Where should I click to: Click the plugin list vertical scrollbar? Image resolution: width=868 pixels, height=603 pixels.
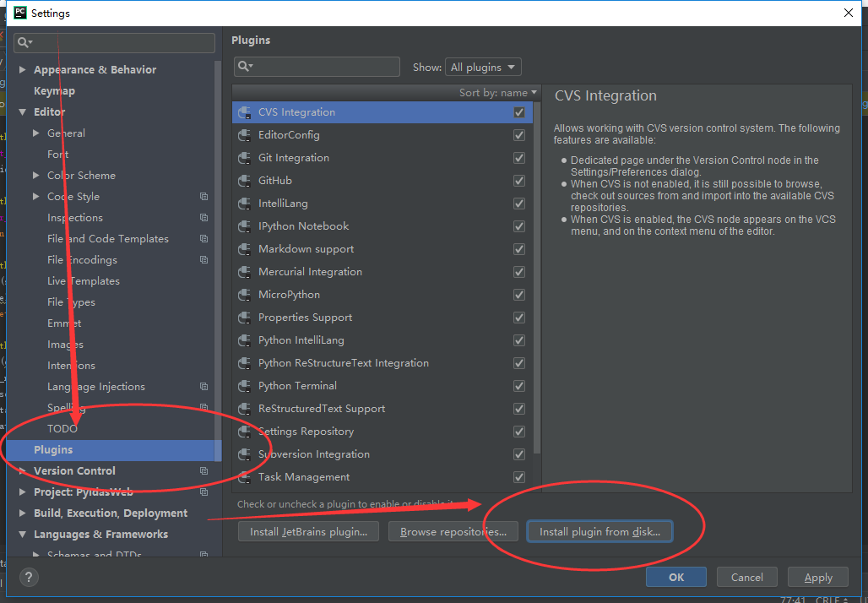point(537,279)
